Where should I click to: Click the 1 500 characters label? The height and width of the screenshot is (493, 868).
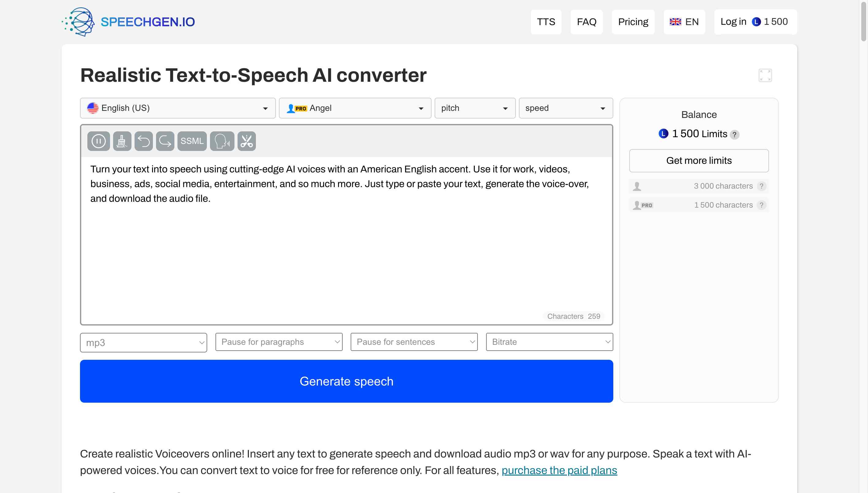coord(723,205)
